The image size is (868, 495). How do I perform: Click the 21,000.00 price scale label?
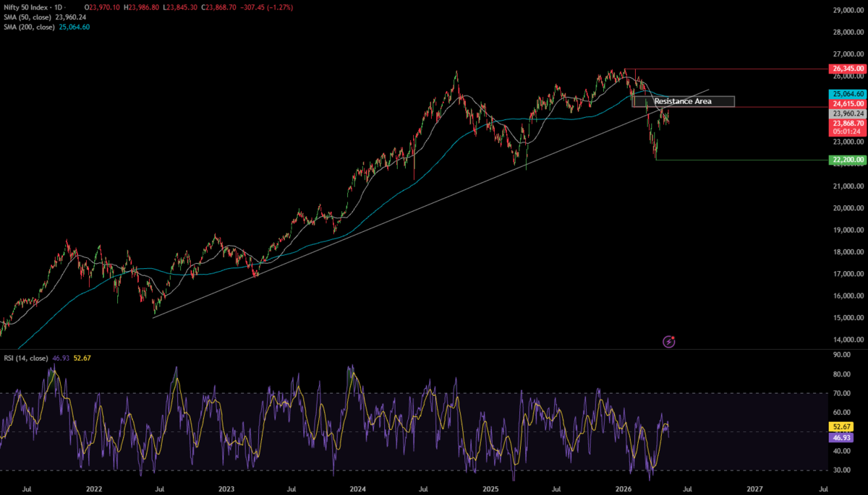click(x=848, y=186)
